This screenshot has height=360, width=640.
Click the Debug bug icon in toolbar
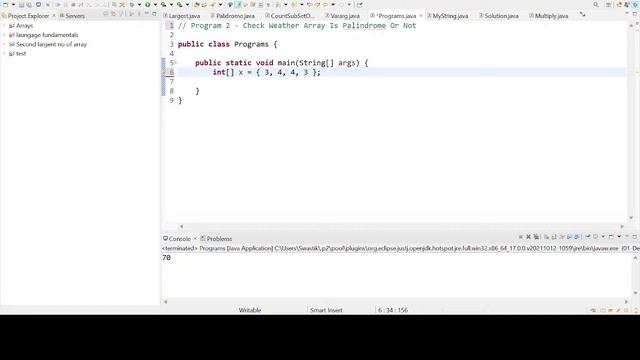coord(132,4)
